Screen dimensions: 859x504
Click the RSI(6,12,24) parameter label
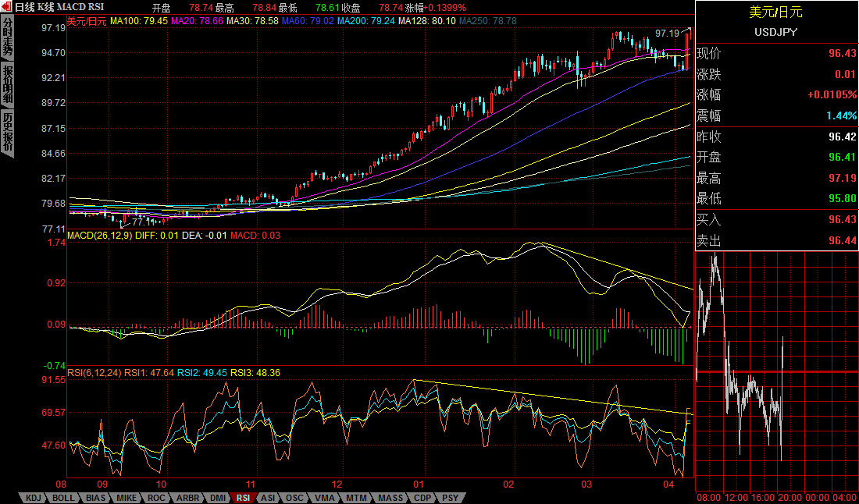[x=94, y=373]
